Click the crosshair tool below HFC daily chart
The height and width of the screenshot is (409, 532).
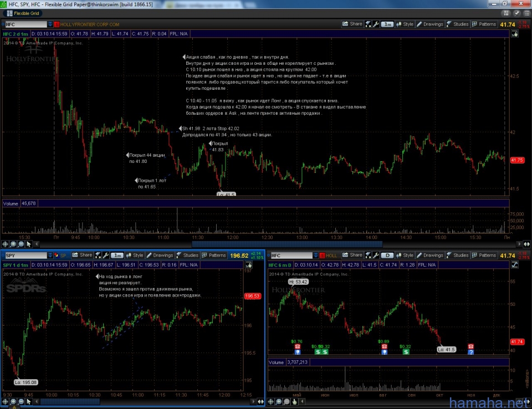coord(271,402)
